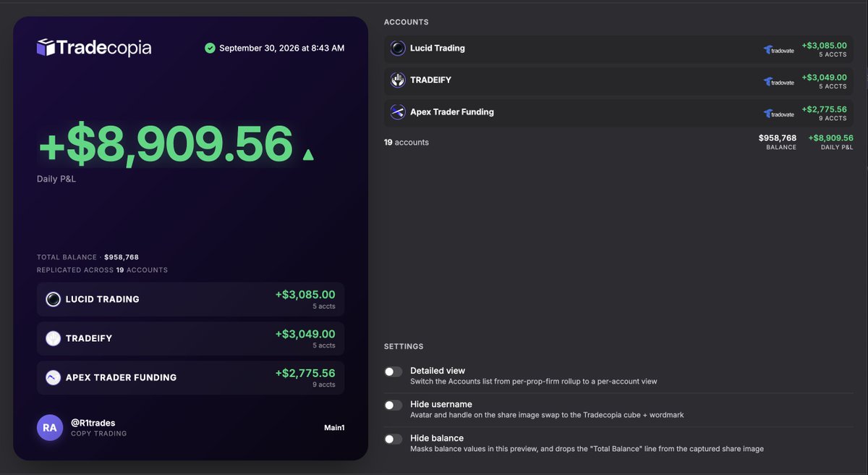
Task: Turn on the Hide username toggle
Action: pyautogui.click(x=393, y=405)
